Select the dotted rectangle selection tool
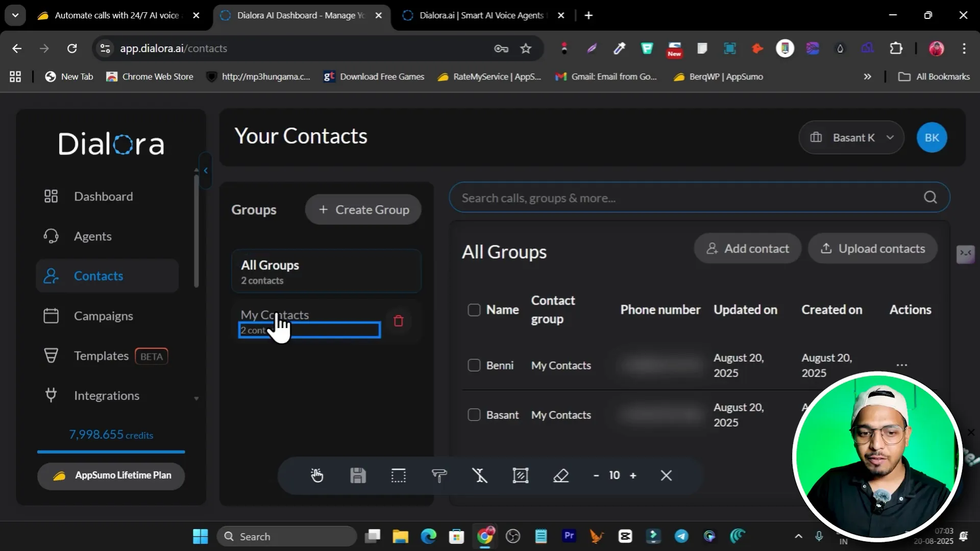This screenshot has width=980, height=551. coord(398,475)
